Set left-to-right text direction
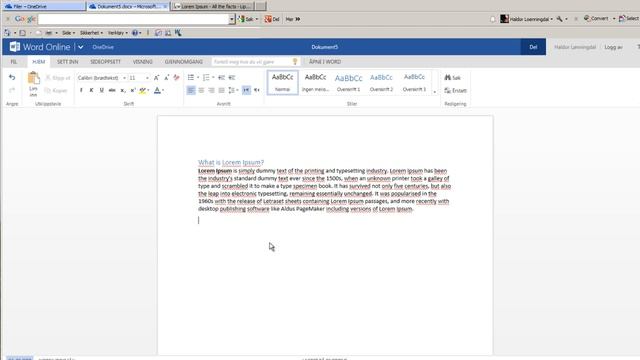This screenshot has width=640, height=360. coord(246,90)
